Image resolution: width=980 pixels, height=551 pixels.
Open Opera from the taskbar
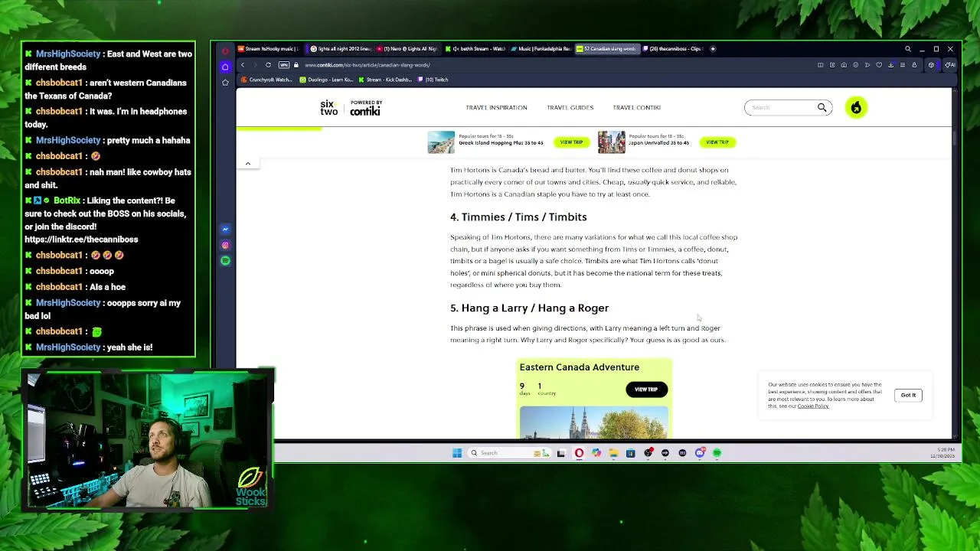tap(579, 453)
